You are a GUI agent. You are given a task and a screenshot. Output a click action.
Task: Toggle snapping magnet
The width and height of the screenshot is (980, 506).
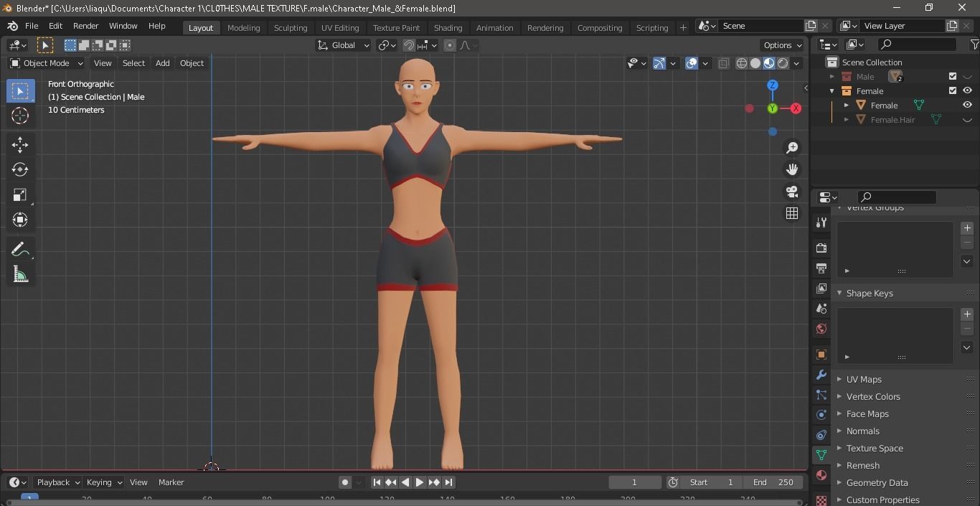[409, 45]
